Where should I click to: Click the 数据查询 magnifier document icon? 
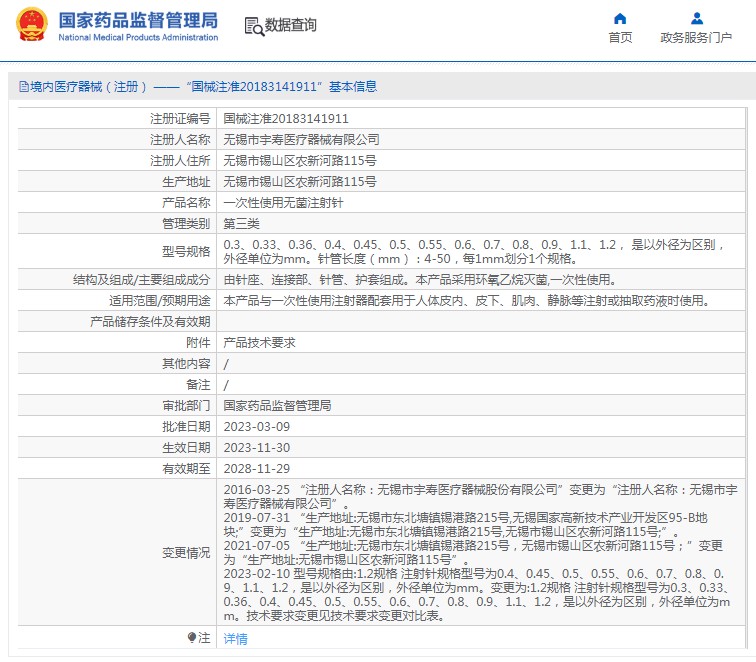[254, 26]
